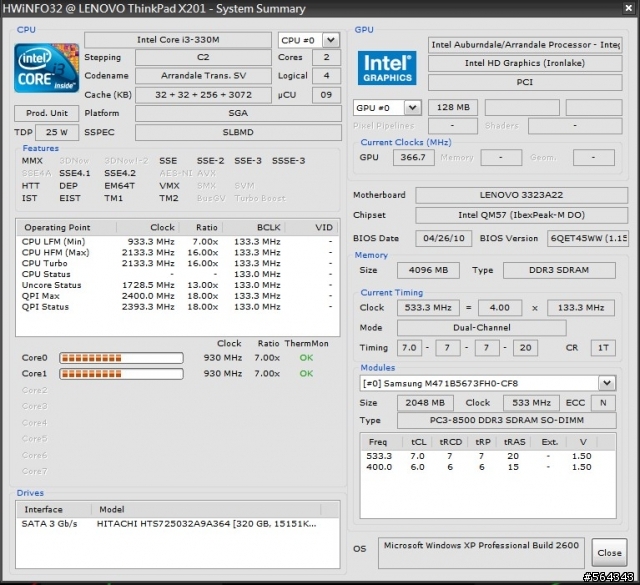Click the Stepping C2 field
The width and height of the screenshot is (640, 585).
pyautogui.click(x=203, y=57)
